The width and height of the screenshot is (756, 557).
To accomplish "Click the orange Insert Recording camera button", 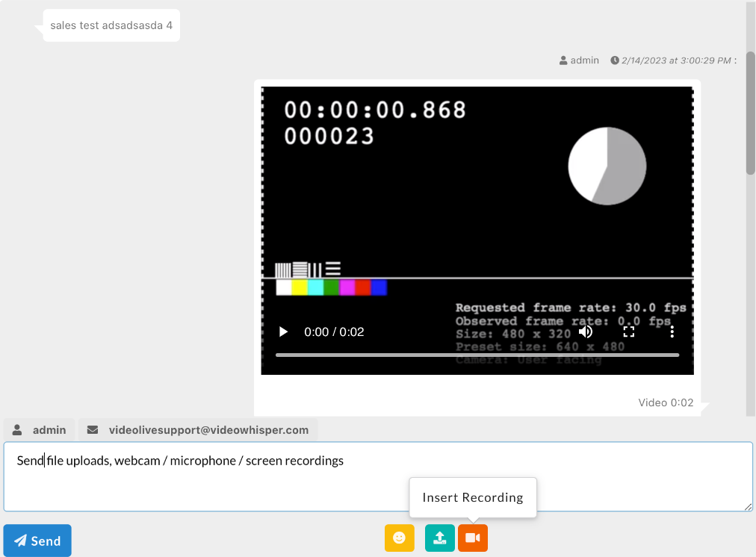I will click(473, 538).
